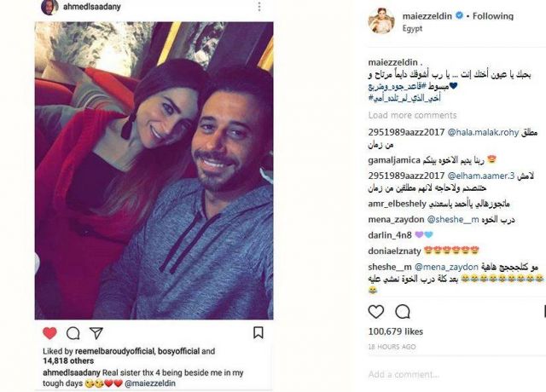This screenshot has height=392, width=546.
Task: Like maiezzeldin's post with heart outline
Action: coord(376,312)
